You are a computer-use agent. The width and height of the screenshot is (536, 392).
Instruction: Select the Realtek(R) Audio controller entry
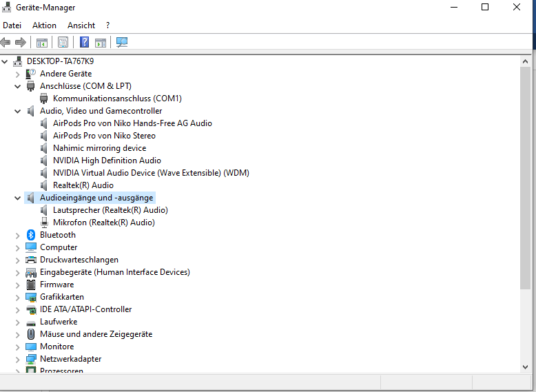83,185
